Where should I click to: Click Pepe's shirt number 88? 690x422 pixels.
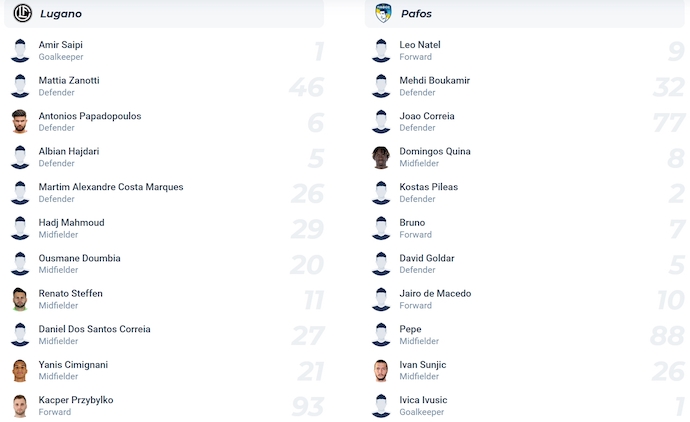(666, 335)
